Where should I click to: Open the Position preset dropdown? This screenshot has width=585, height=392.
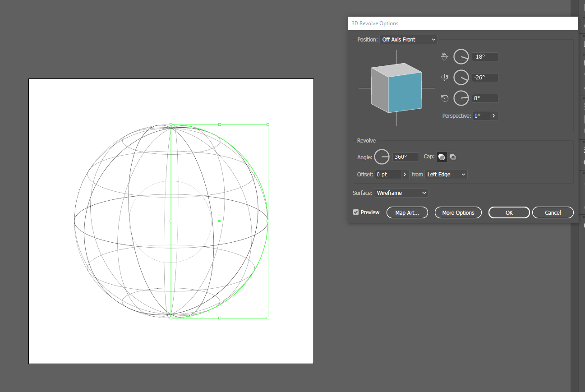[x=408, y=40]
